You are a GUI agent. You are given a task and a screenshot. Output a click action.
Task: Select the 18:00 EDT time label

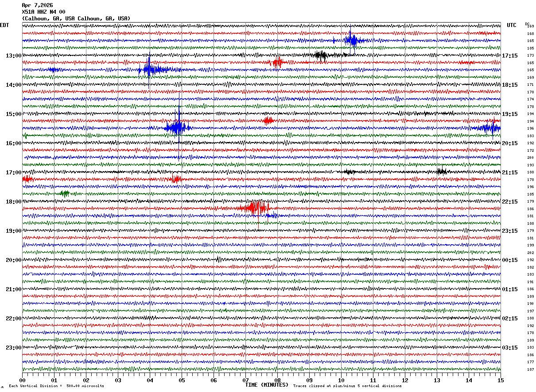point(14,202)
